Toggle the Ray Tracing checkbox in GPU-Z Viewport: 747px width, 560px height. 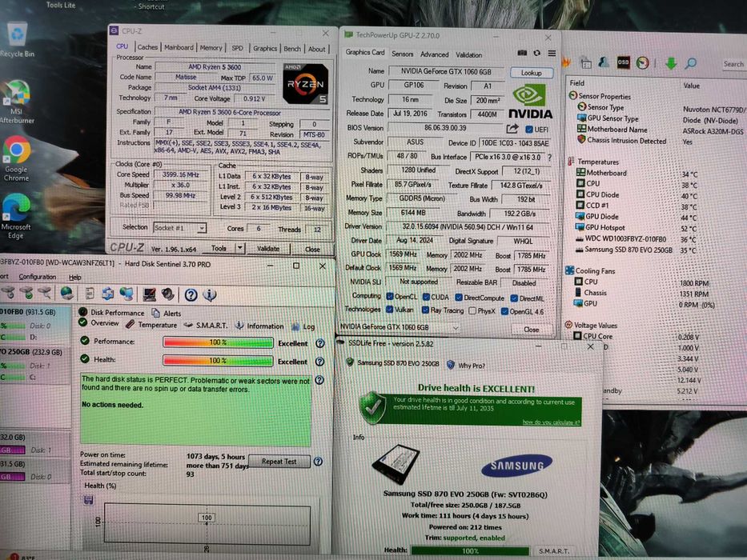tap(425, 310)
